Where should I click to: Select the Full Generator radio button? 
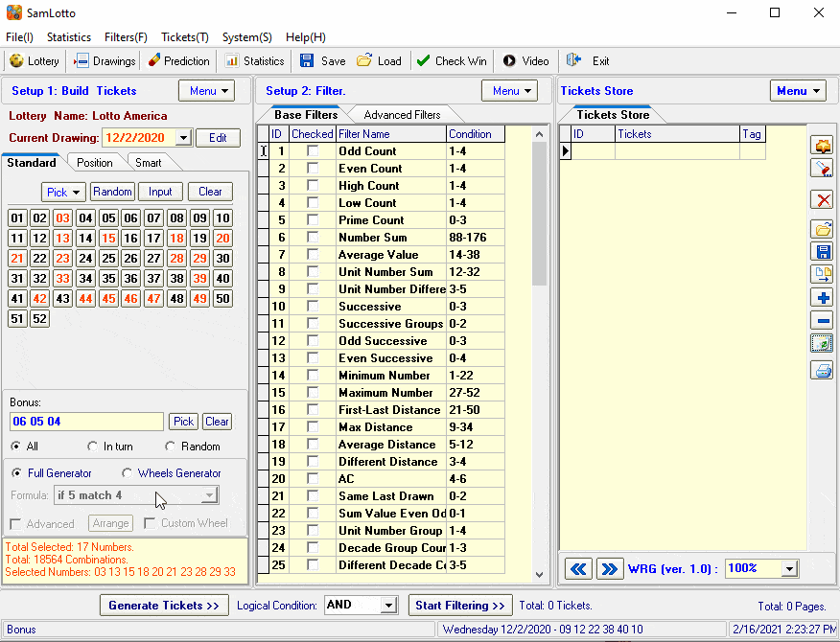click(16, 473)
